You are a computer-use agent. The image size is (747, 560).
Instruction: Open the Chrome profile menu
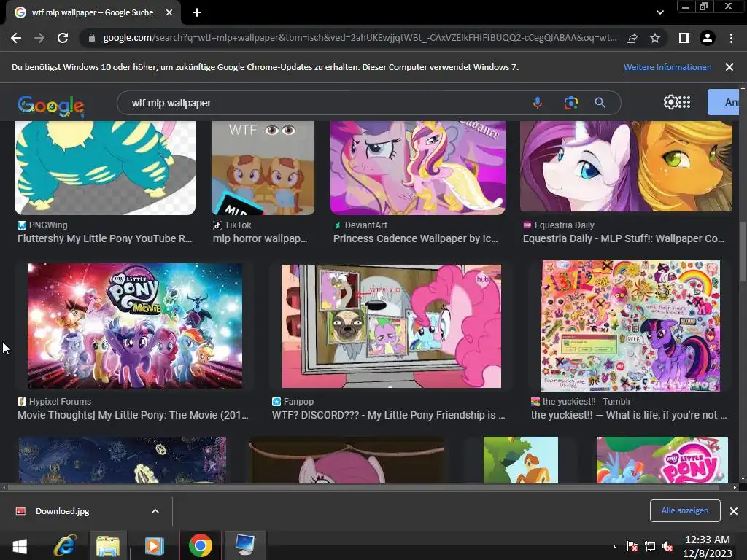coord(708,38)
